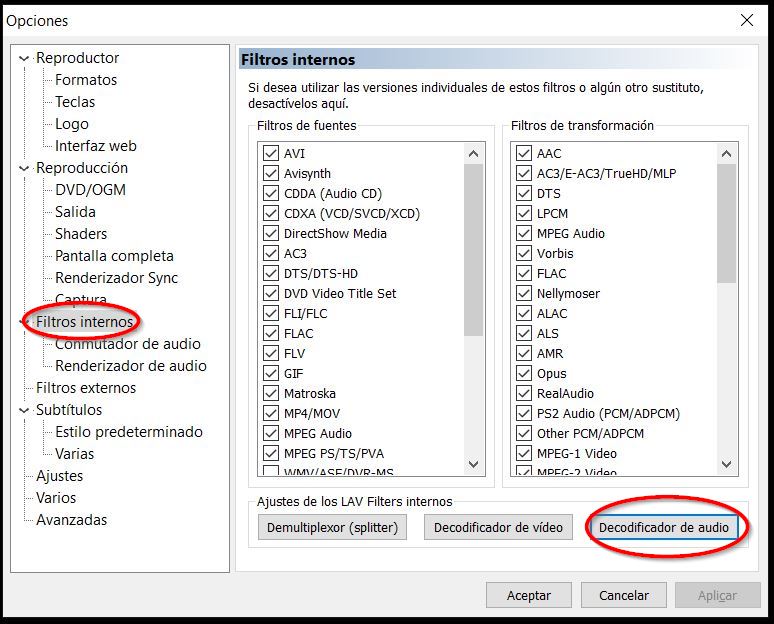This screenshot has width=774, height=624.
Task: Select the Subtítulos tree item
Action: pyautogui.click(x=69, y=410)
